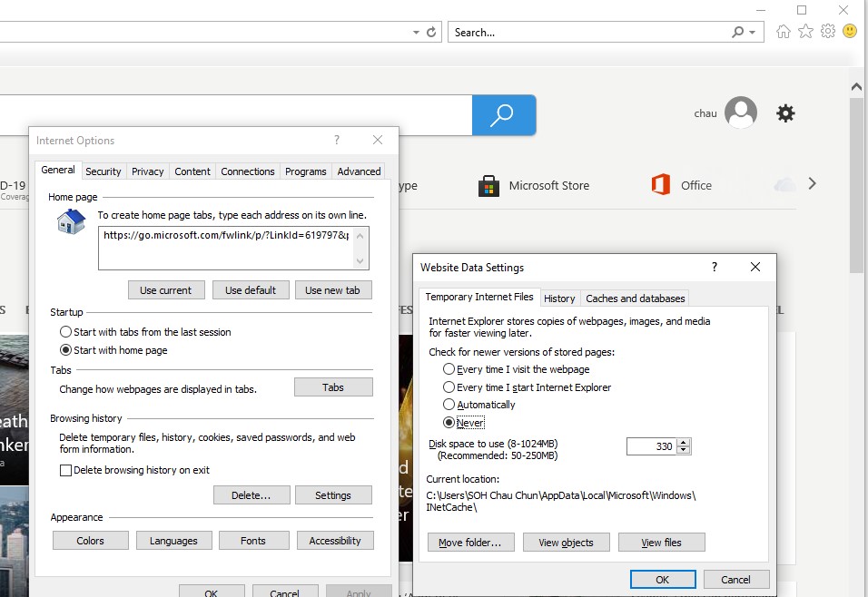
Task: Open the Tabs settings button
Action: (333, 387)
